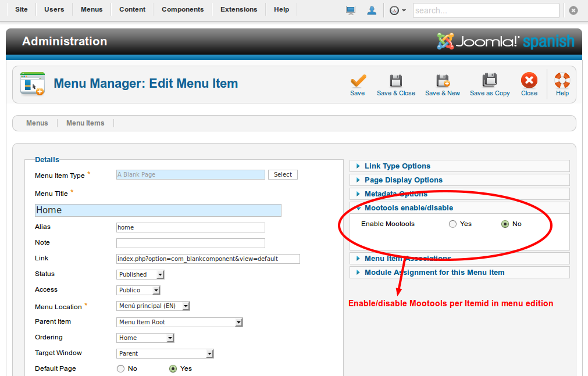Open the clock status dropdown

tap(395, 10)
